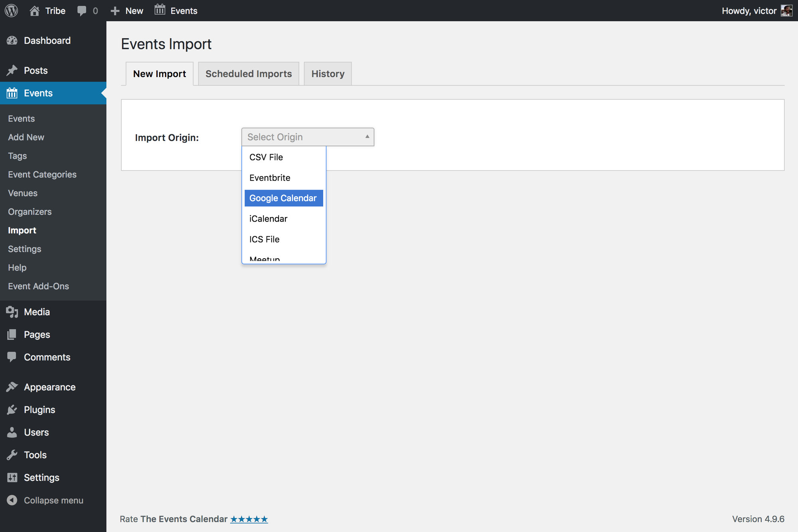Switch to Scheduled Imports tab
798x532 pixels.
(248, 73)
